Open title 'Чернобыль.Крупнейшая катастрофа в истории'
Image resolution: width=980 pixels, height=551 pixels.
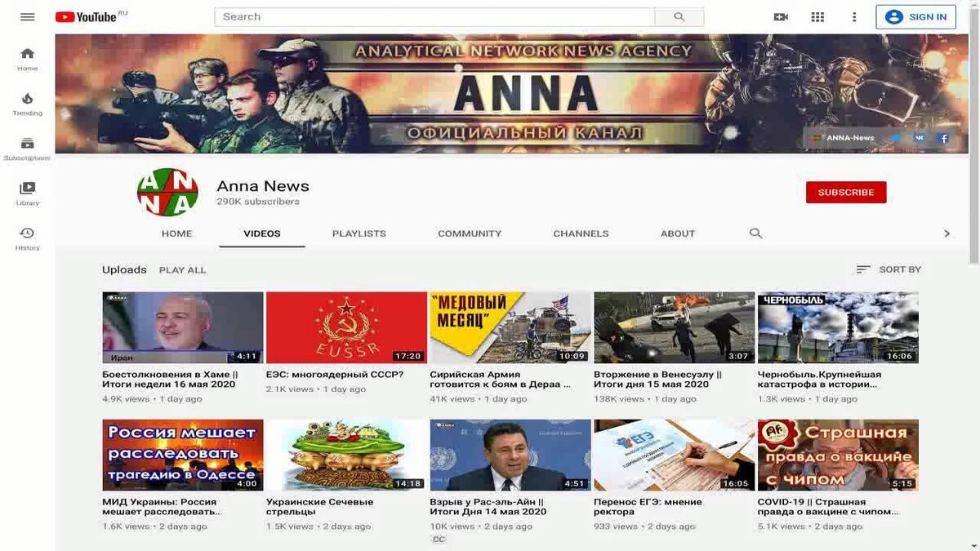click(820, 380)
